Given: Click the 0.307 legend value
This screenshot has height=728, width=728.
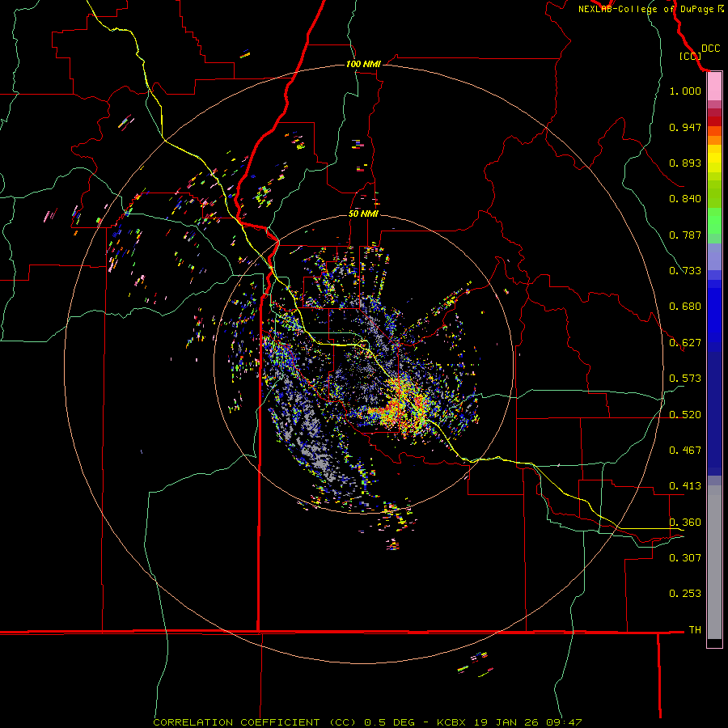Looking at the screenshot, I should pyautogui.click(x=685, y=558).
